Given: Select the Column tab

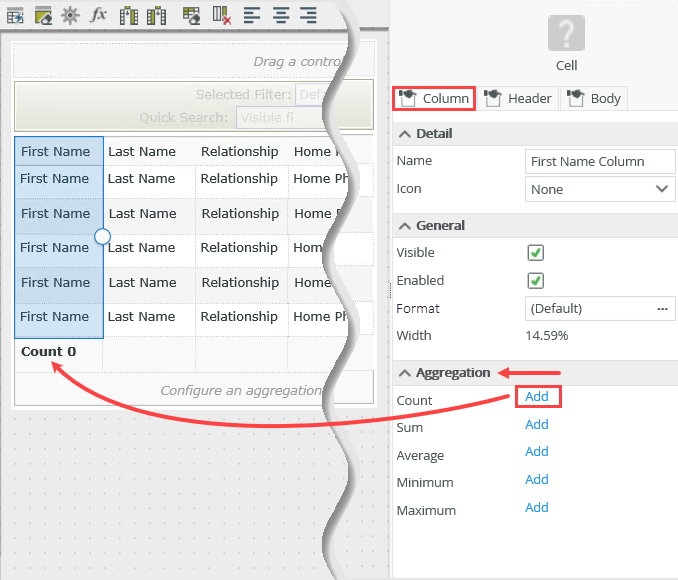Looking at the screenshot, I should pos(434,99).
